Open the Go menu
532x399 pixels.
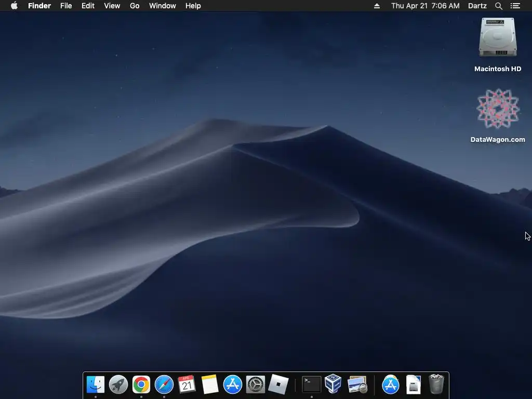coord(135,6)
